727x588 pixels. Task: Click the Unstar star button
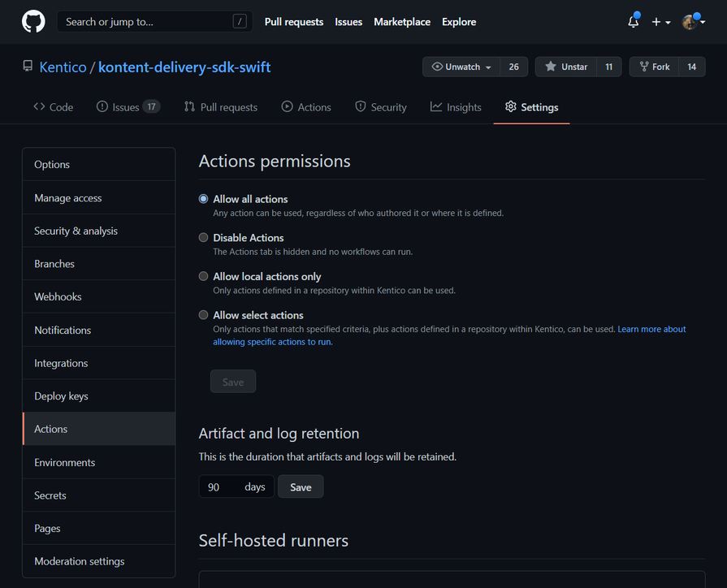[566, 67]
